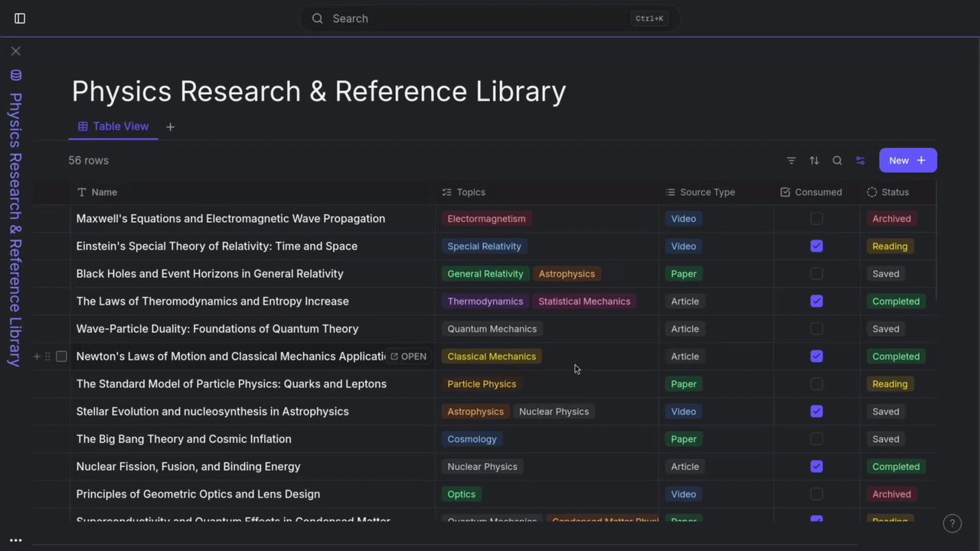Click the add row plus icon beside Newton's row
980x551 pixels.
point(37,357)
